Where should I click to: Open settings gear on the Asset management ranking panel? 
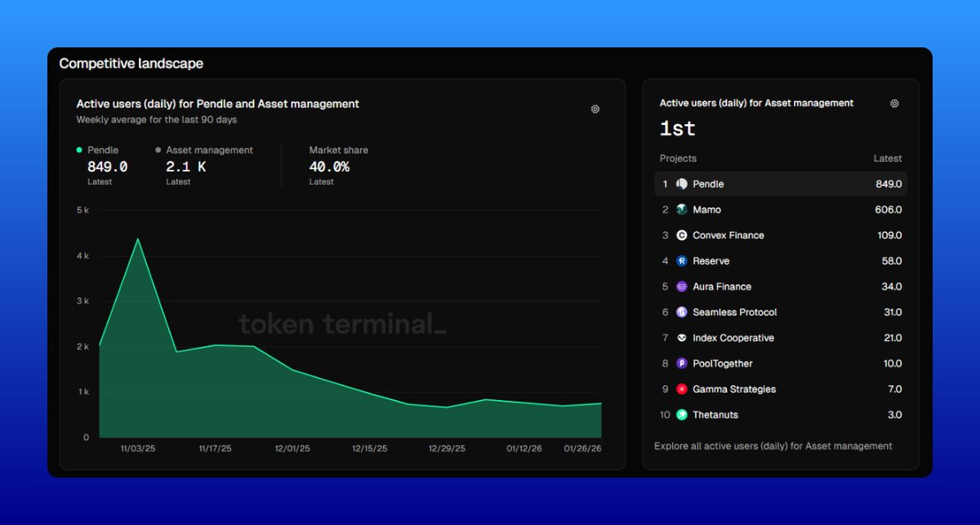click(x=894, y=104)
